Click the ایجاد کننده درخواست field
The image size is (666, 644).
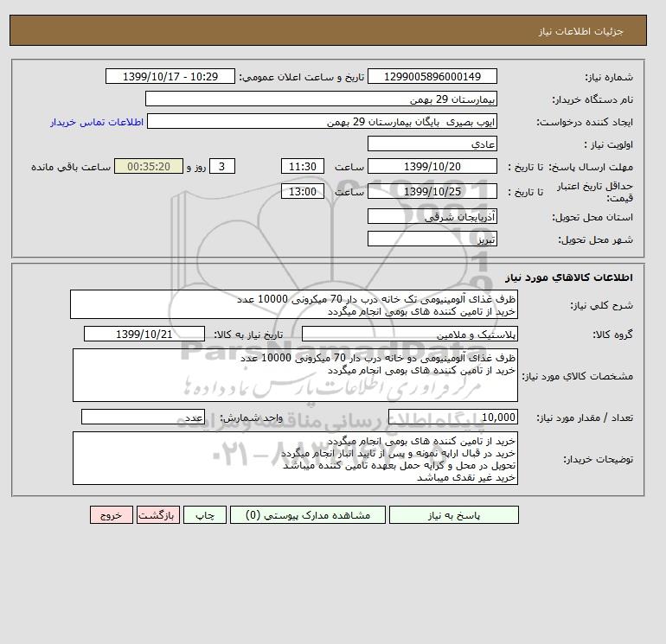pos(322,122)
